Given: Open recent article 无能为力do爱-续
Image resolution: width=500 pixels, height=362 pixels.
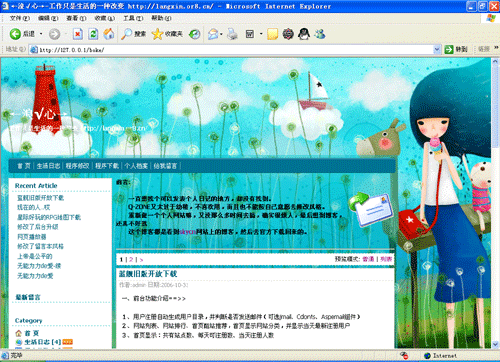Looking at the screenshot, I should tap(39, 266).
